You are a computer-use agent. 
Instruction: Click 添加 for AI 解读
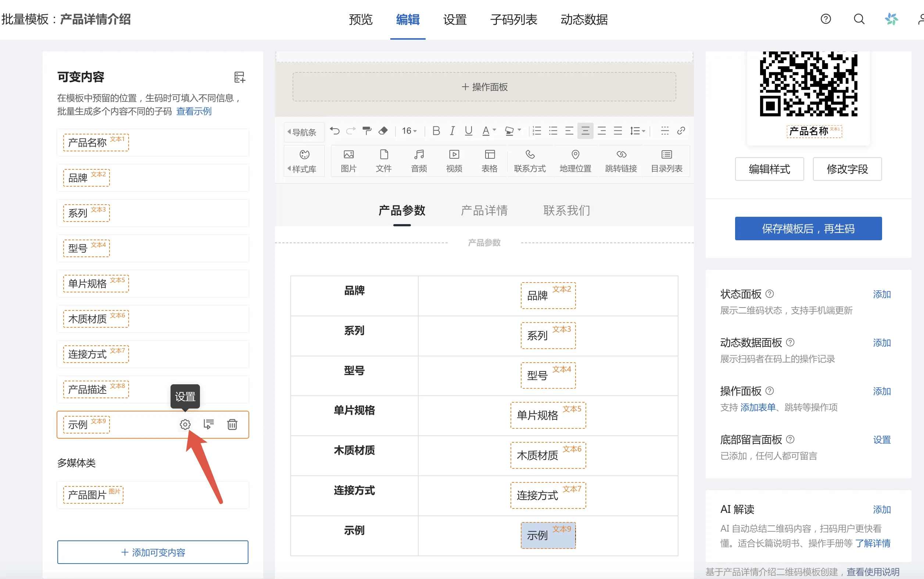(x=881, y=509)
